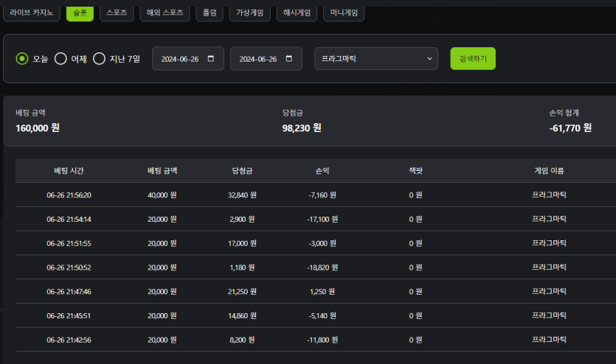Click the 0 원 jackpot in 21:47:46 row
Screen dimensions: 616x364
pyautogui.click(x=415, y=292)
